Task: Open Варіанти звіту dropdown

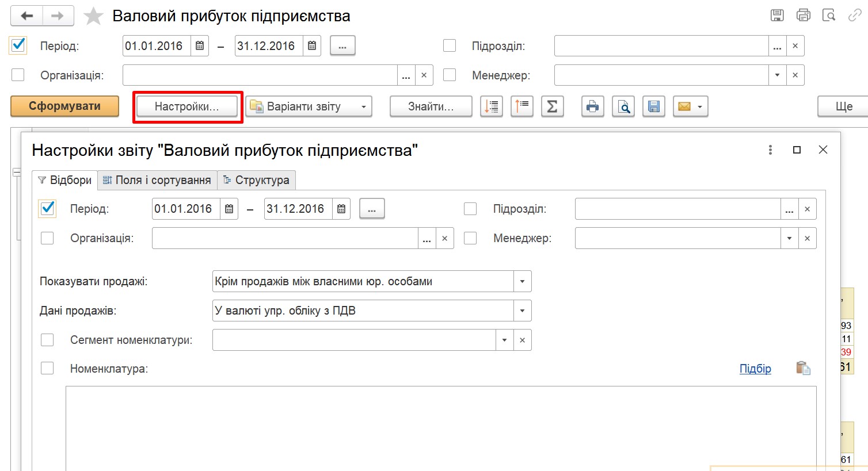Action: coord(309,106)
